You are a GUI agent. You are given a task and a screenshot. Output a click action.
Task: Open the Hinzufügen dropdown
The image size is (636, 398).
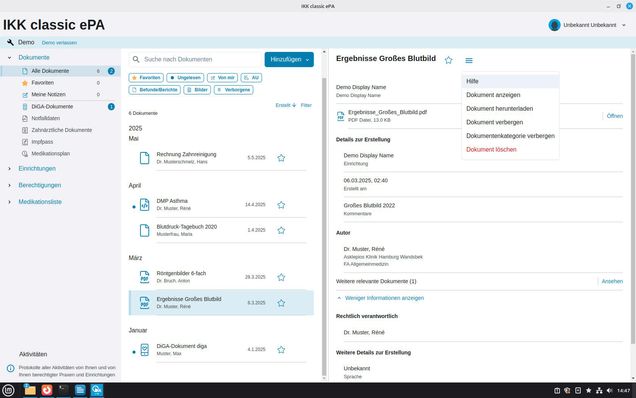(289, 59)
